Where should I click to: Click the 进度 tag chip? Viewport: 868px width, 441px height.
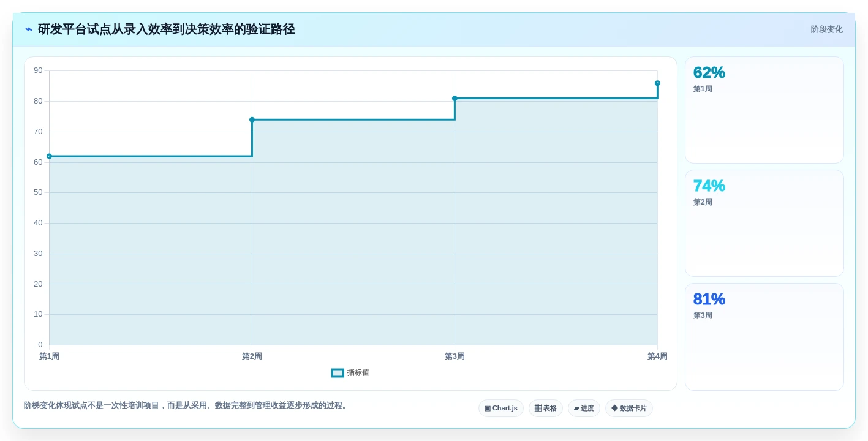[584, 409]
